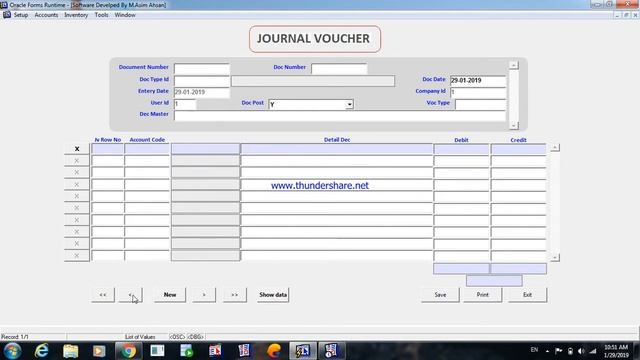Click the Exit button
Image resolution: width=640 pixels, height=360 pixels.
[527, 295]
